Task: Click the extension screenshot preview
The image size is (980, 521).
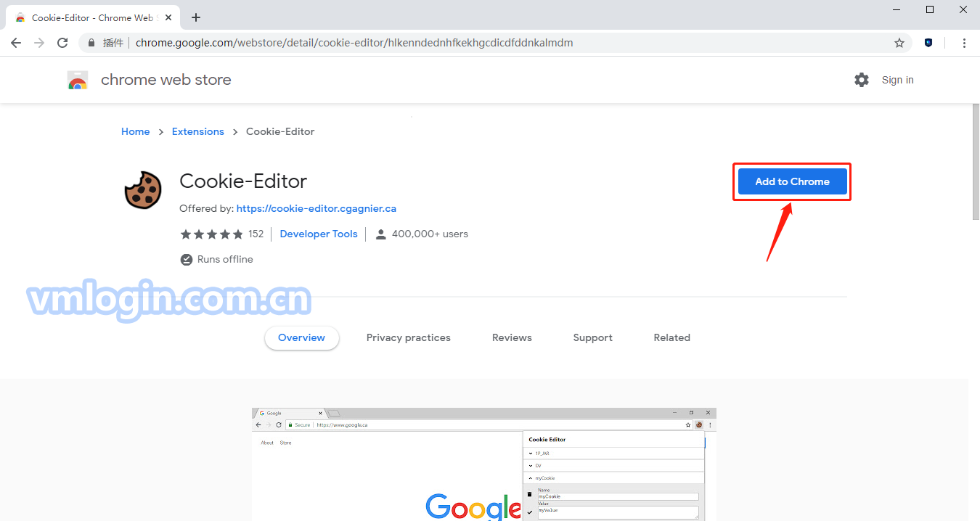Action: coord(483,464)
